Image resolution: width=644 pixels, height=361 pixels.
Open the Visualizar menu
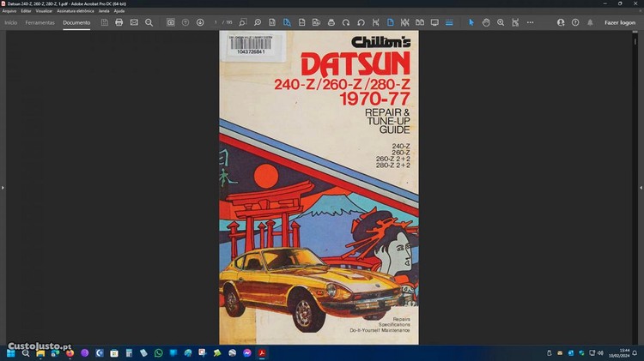tap(44, 10)
